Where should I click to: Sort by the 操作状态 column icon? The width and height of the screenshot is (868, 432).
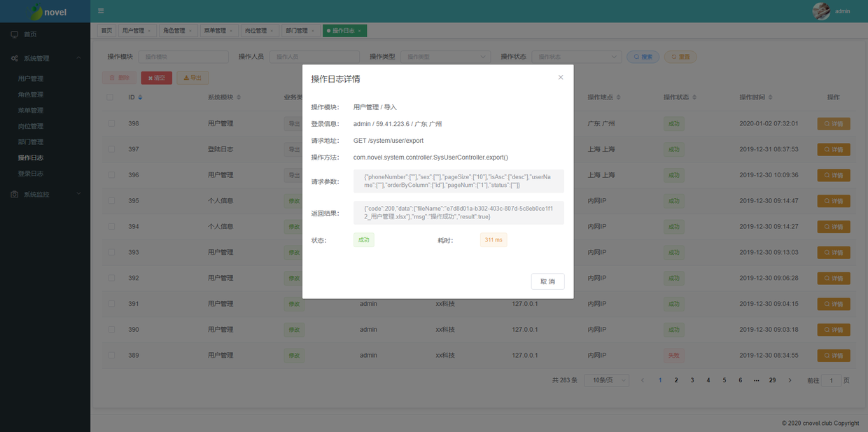tap(694, 97)
